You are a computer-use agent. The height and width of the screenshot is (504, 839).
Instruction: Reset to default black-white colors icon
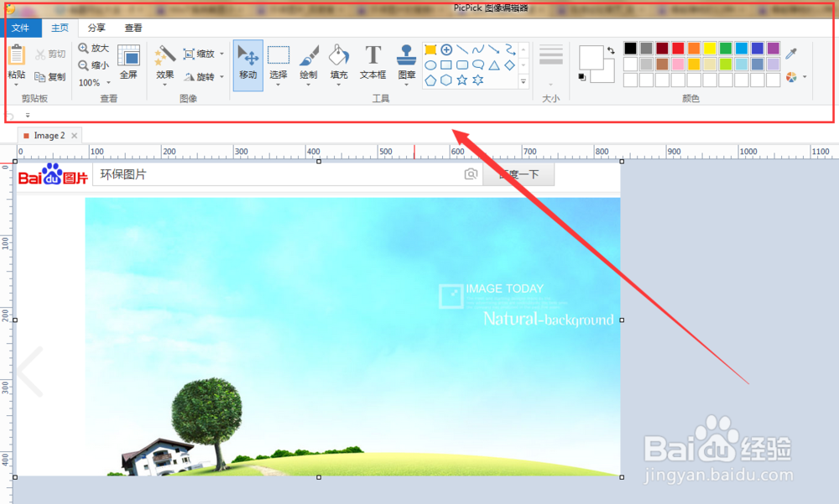click(x=582, y=77)
